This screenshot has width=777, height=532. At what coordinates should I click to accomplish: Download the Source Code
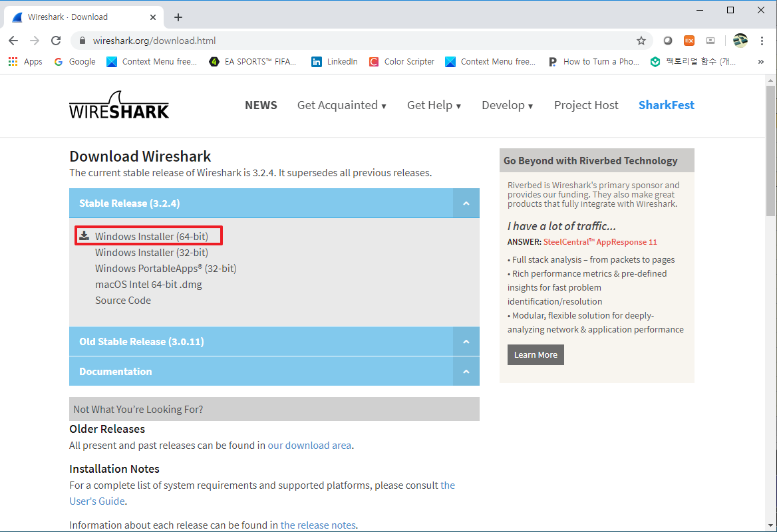pos(123,300)
